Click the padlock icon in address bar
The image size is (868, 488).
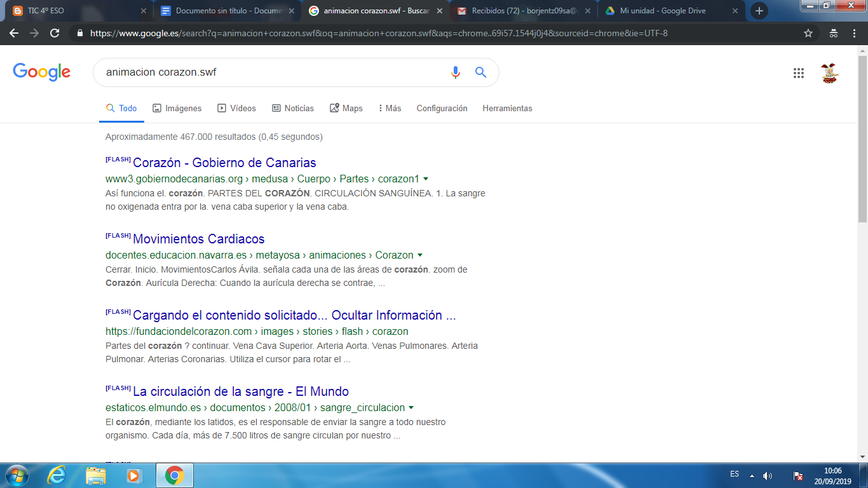tap(80, 34)
